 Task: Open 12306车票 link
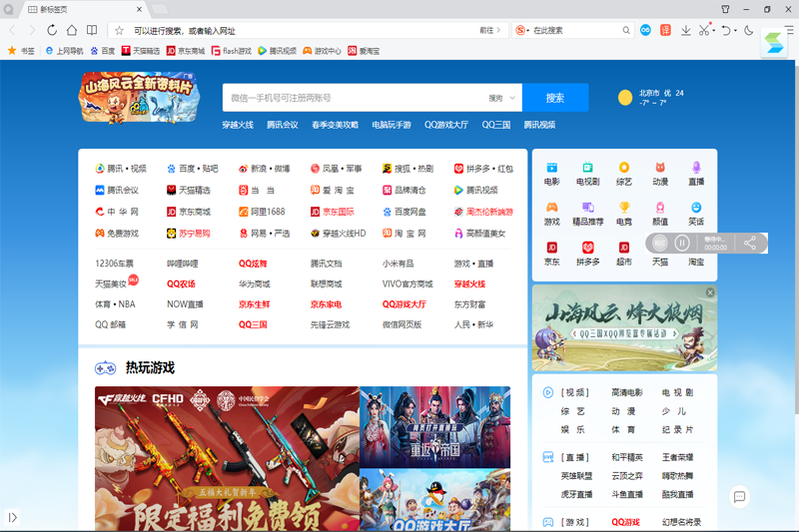[x=114, y=264]
